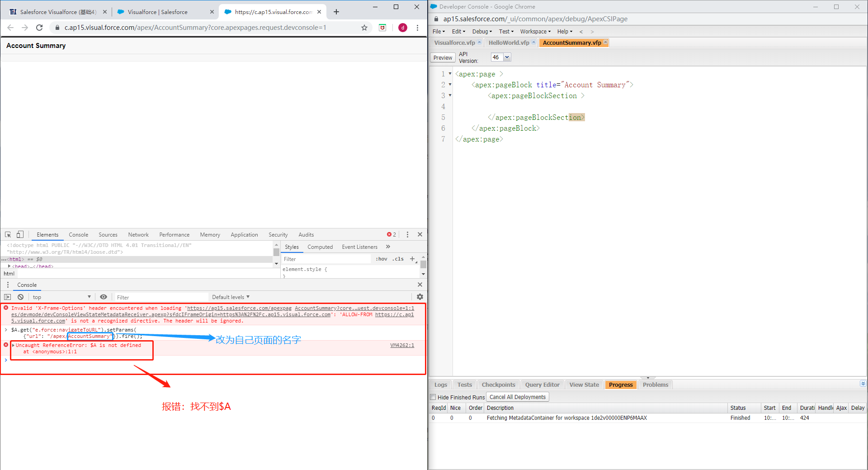The image size is (868, 470).
Task: Toggle the device toolbar in DevTools
Action: pyautogui.click(x=20, y=234)
